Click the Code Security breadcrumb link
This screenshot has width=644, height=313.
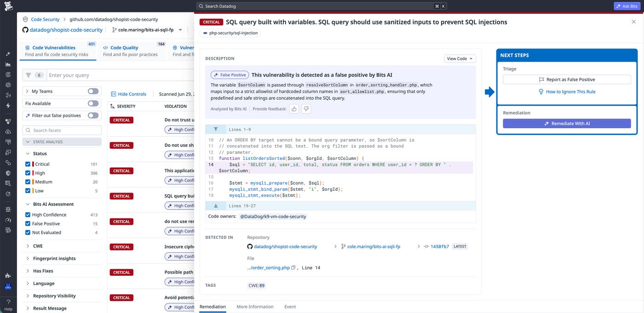45,19
